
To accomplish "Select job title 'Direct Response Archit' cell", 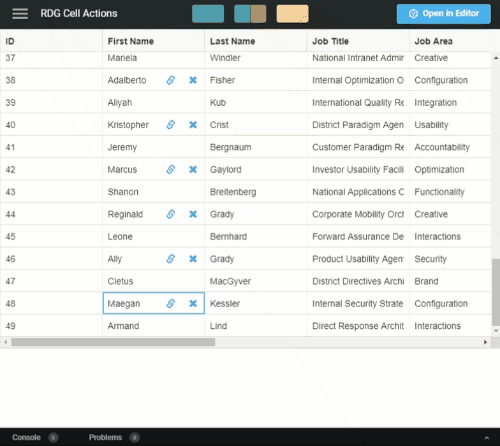I will click(x=358, y=326).
